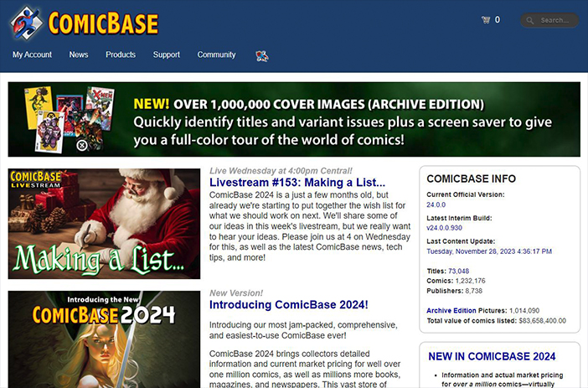The width and height of the screenshot is (588, 388).
Task: Open the Products menu
Action: 121,54
